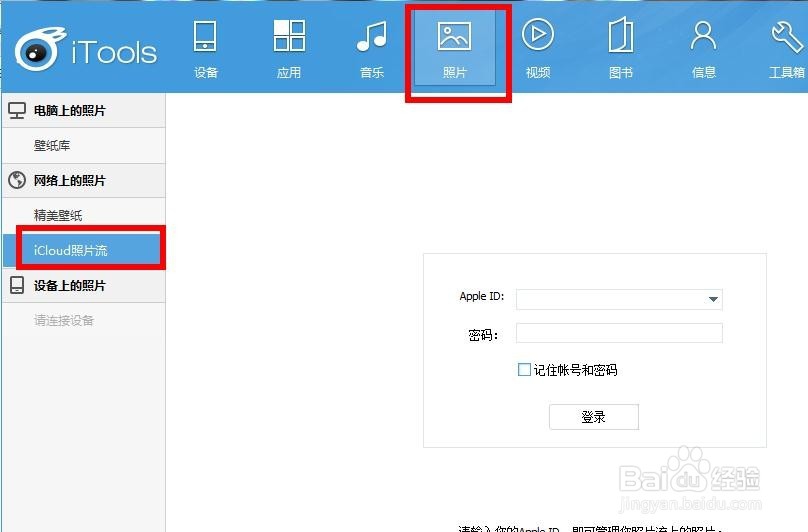This screenshot has width=808, height=532.
Task: Open 壁纸库 in the sidebar
Action: pos(84,145)
